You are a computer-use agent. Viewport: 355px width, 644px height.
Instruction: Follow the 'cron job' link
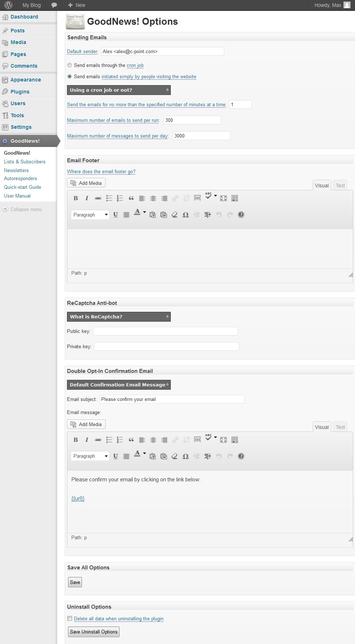(x=135, y=65)
